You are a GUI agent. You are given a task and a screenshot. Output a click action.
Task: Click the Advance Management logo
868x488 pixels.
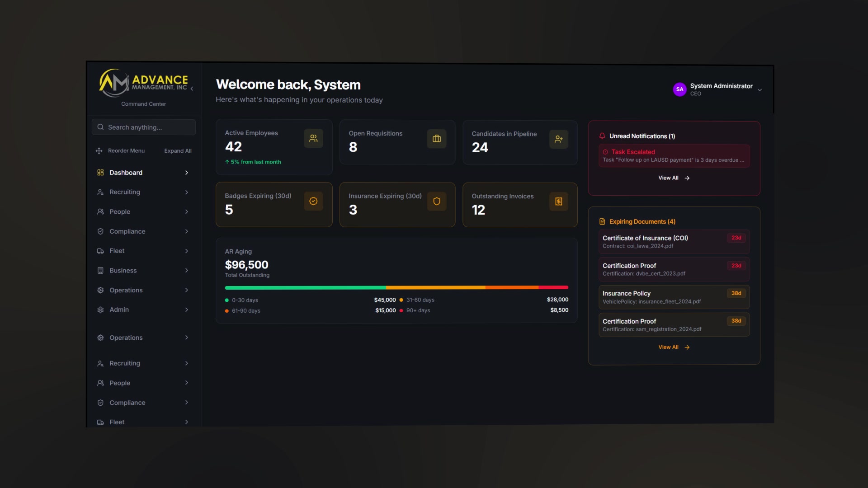pos(144,83)
